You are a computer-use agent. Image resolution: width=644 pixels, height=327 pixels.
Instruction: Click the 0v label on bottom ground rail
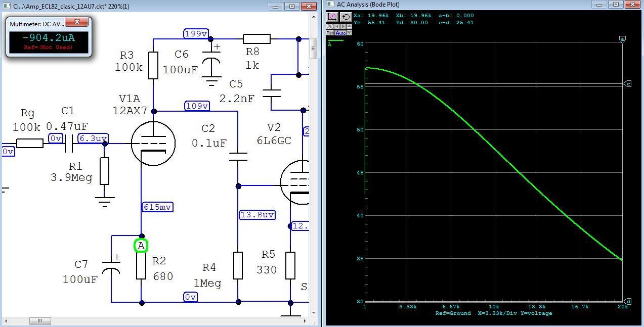(190, 297)
